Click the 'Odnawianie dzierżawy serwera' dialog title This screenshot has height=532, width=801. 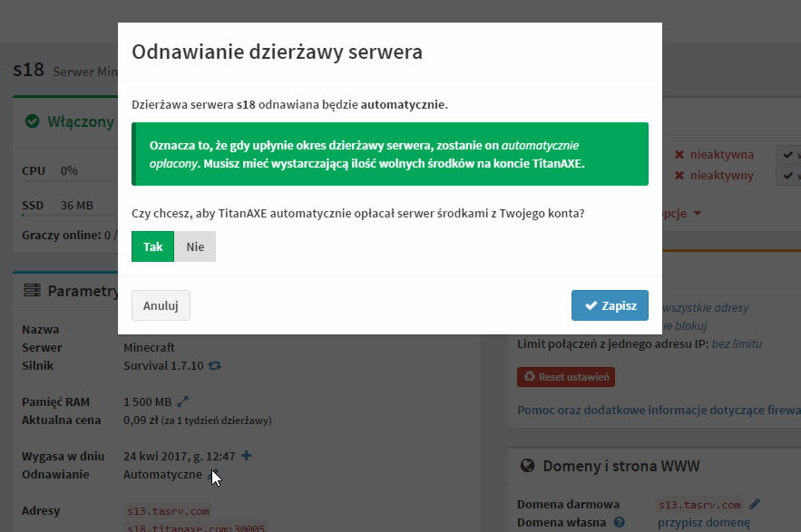click(x=277, y=52)
